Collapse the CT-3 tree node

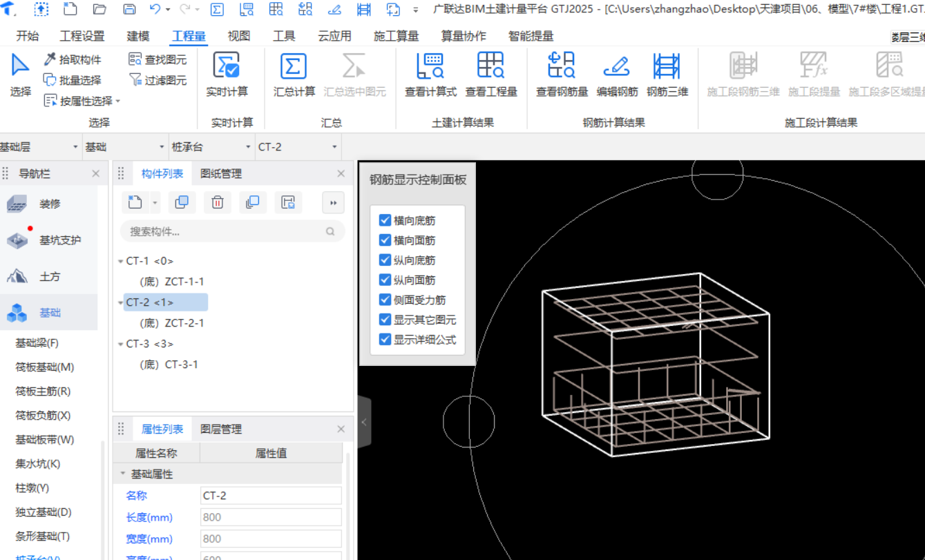coord(121,344)
